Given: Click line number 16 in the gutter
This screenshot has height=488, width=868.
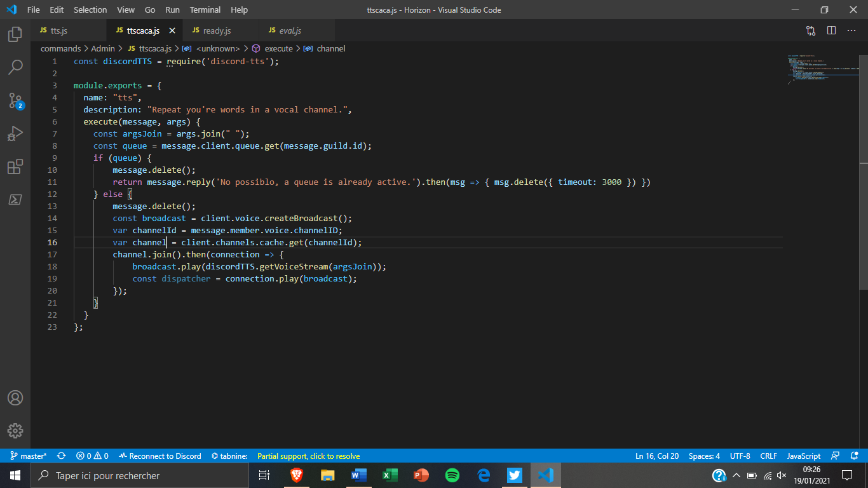Looking at the screenshot, I should pyautogui.click(x=53, y=242).
